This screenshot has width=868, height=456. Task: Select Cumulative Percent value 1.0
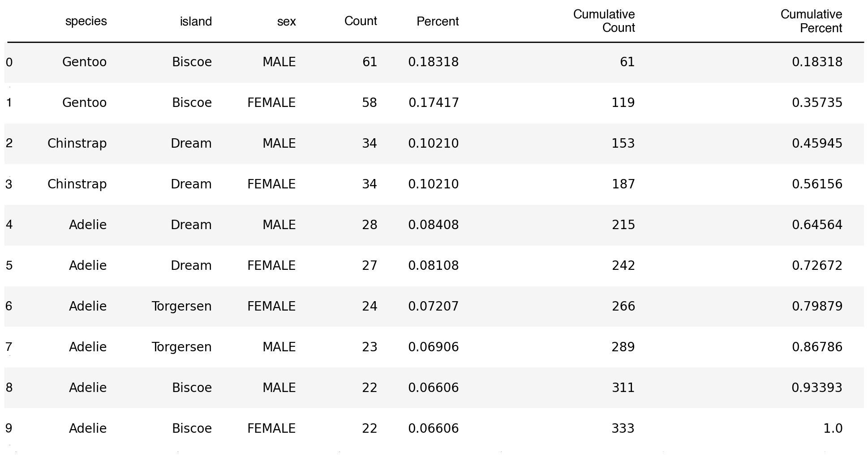coord(833,428)
